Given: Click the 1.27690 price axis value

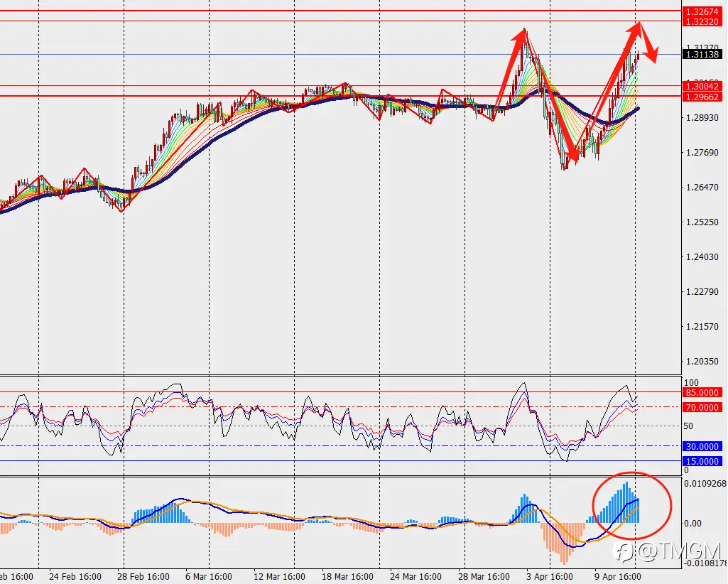Looking at the screenshot, I should tap(702, 152).
